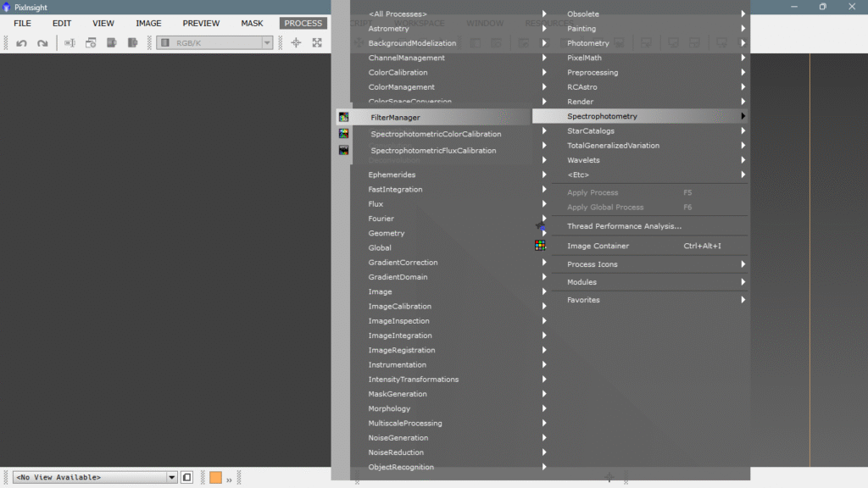868x488 pixels.
Task: Click the SpectrophotometricFluxCalibration icon
Action: coord(343,150)
